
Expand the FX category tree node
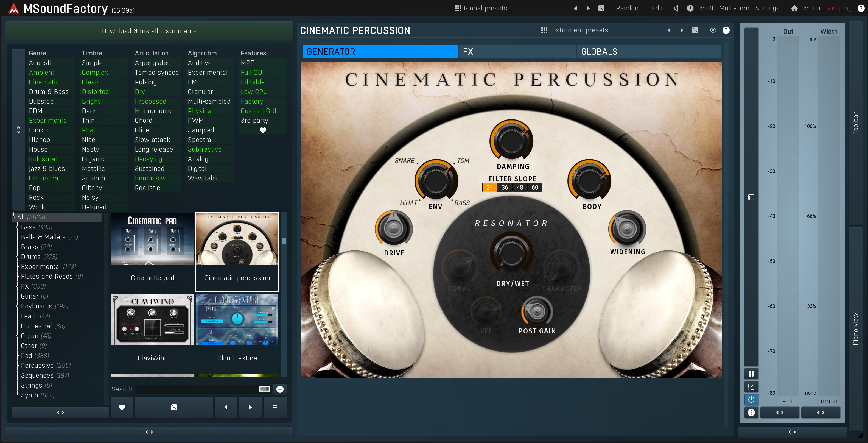click(x=18, y=286)
